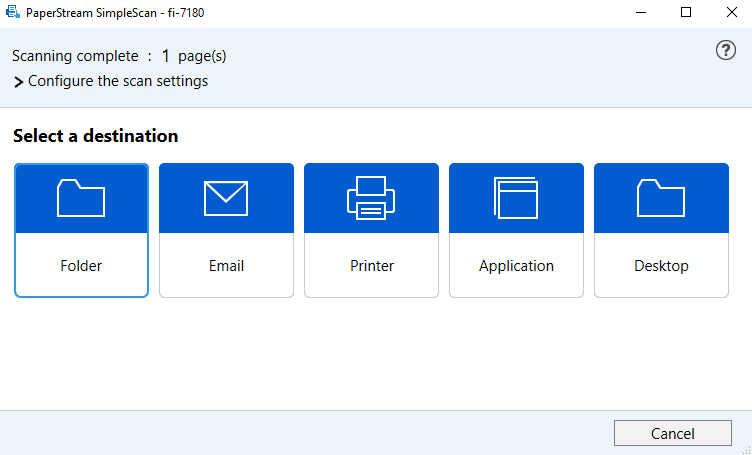Viewport: 752px width, 455px height.
Task: Send scan to Printer destination
Action: tap(371, 230)
